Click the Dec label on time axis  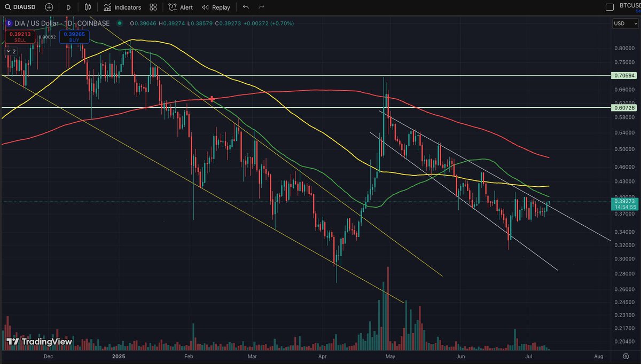click(x=48, y=355)
